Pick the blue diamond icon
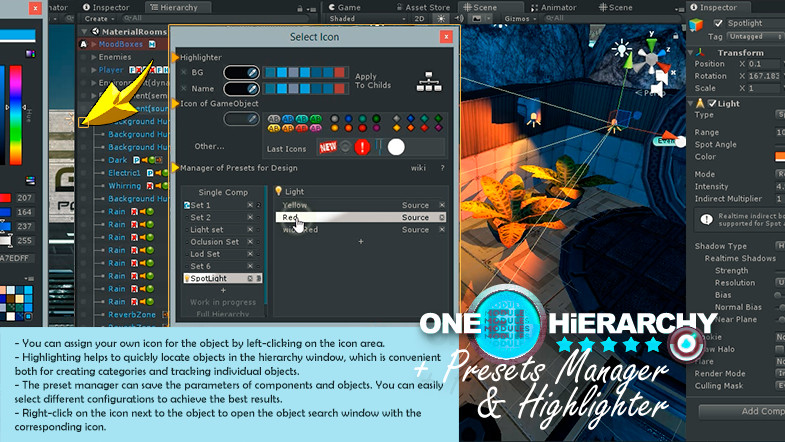Image resolution: width=785 pixels, height=442 pixels. point(411,119)
